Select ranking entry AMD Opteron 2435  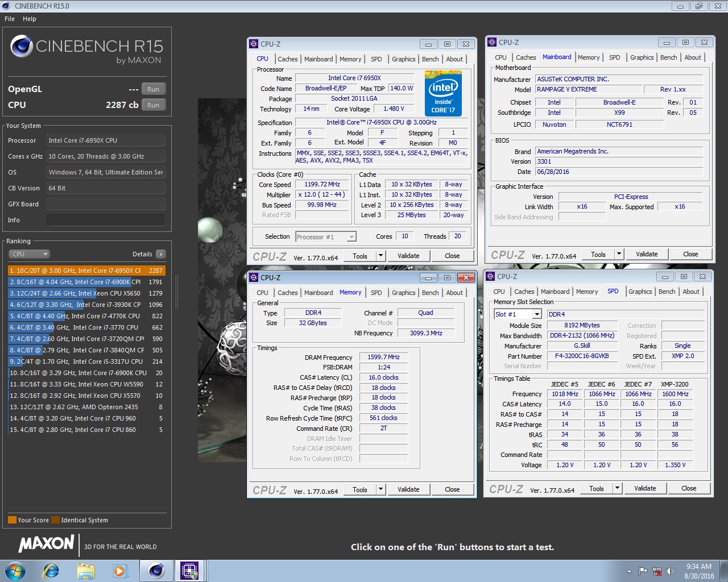pyautogui.click(x=86, y=407)
